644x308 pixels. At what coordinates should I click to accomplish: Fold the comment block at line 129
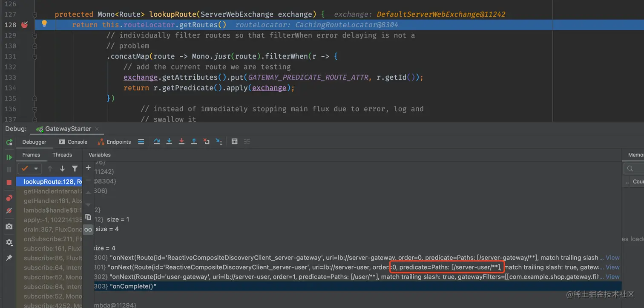point(35,35)
